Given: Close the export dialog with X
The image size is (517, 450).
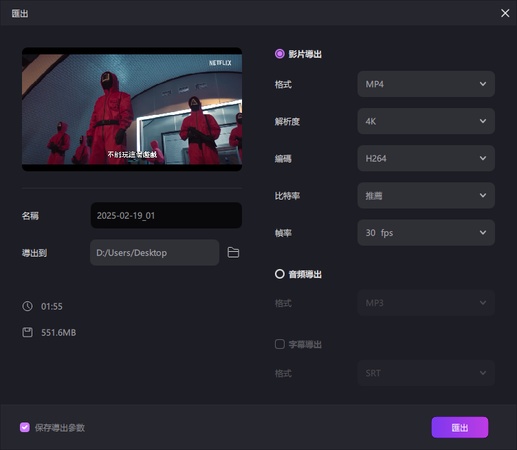Looking at the screenshot, I should pyautogui.click(x=505, y=13).
